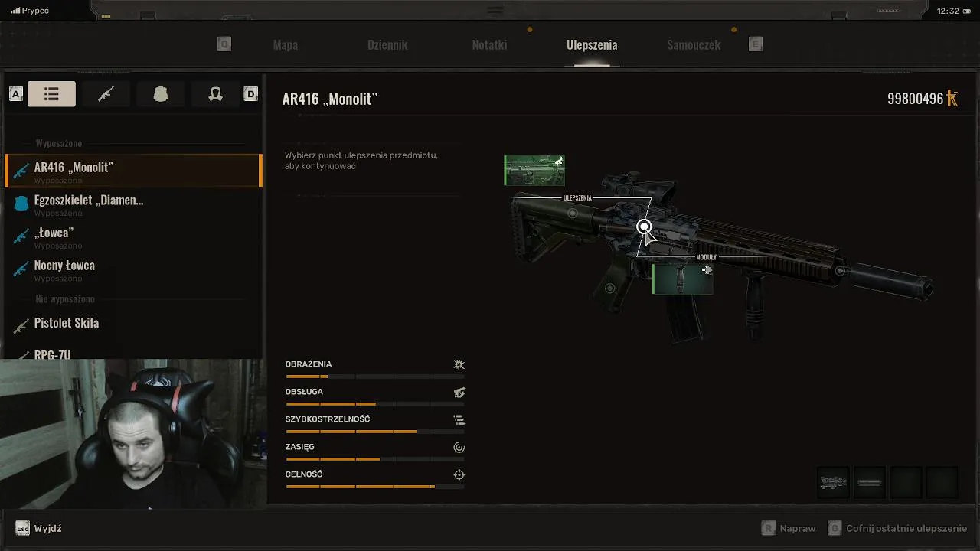This screenshot has height=551, width=980.
Task: Click the D key next-category hint
Action: 250,94
